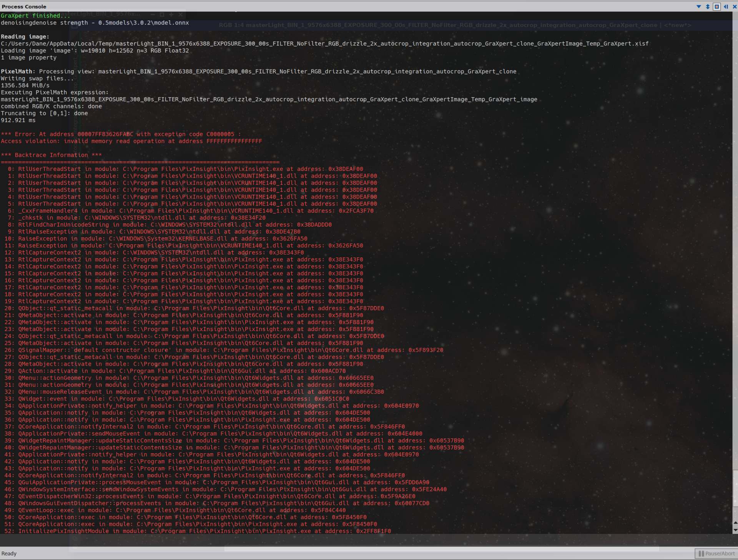This screenshot has width=738, height=560.
Task: Click backtrace line 52 InitializePixInsightModule
Action: tap(198, 531)
